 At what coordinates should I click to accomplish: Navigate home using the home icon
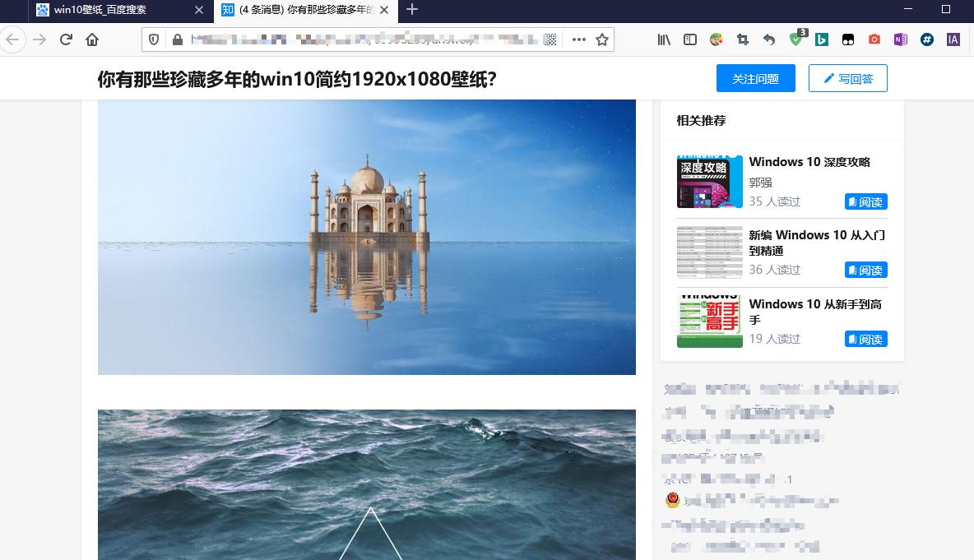click(91, 39)
